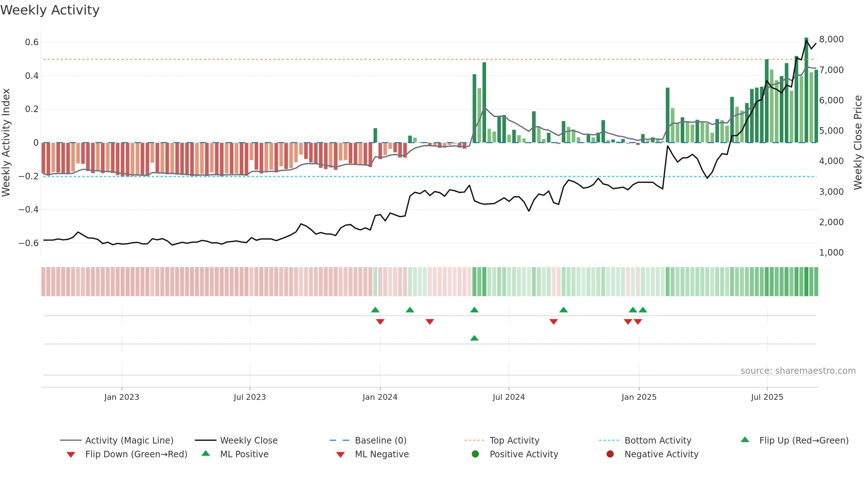Click the Jul 2024 x-axis label
The image size is (868, 488).
coord(509,397)
